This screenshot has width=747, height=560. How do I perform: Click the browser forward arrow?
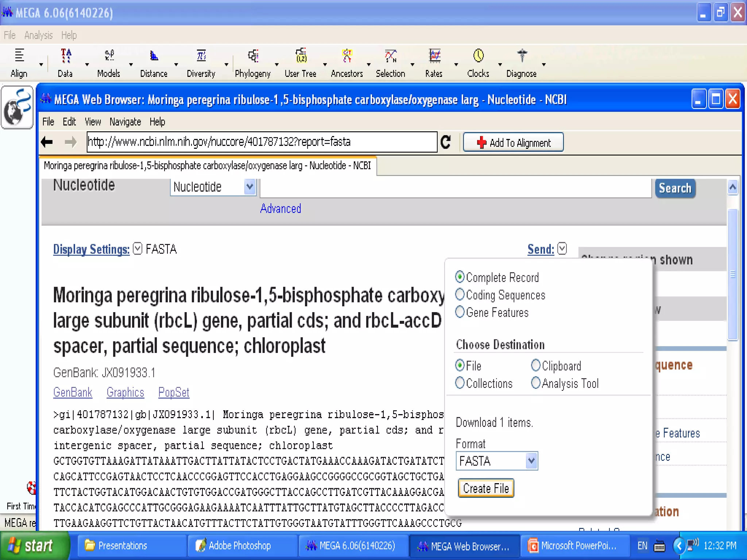tap(70, 142)
